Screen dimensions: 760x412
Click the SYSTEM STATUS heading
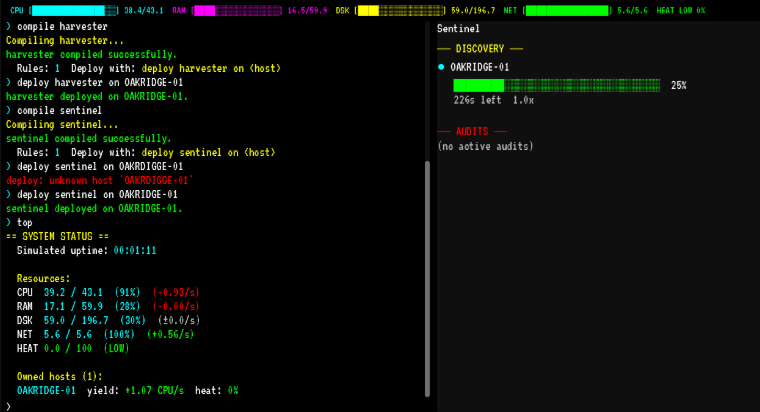click(57, 237)
